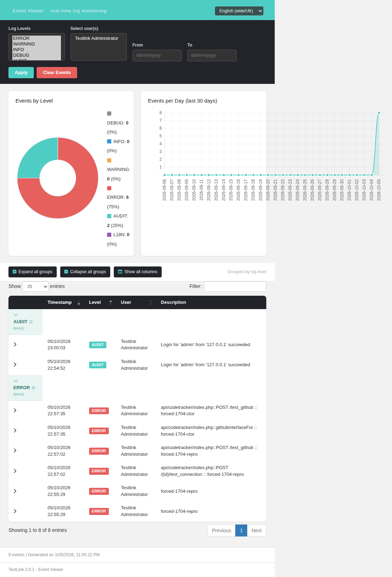
Task: Collapse the ERROR group chevron
Action: coord(15,381)
